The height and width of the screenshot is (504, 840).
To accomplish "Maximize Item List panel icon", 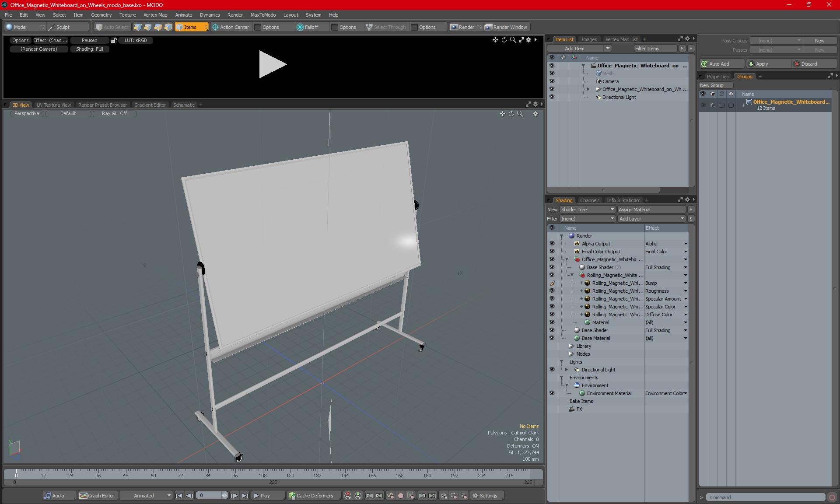I will pos(680,39).
